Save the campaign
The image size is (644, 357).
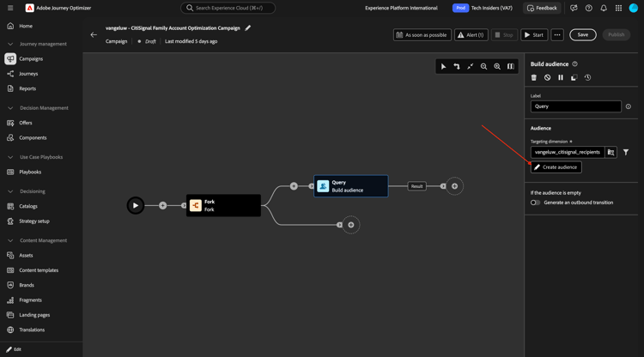tap(583, 35)
